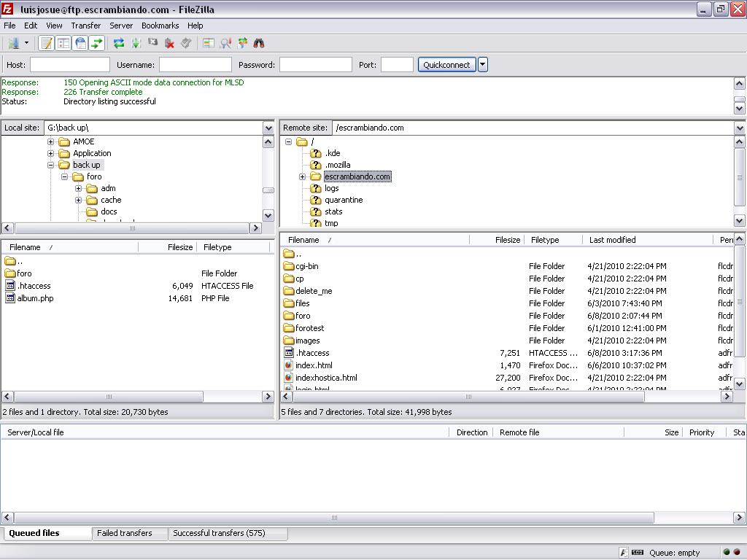Open the Remote site path dropdown
The image size is (747, 560).
pos(740,128)
